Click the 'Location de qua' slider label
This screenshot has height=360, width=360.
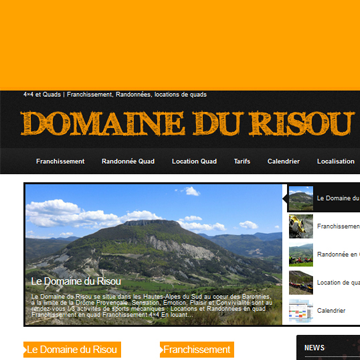tap(338, 283)
